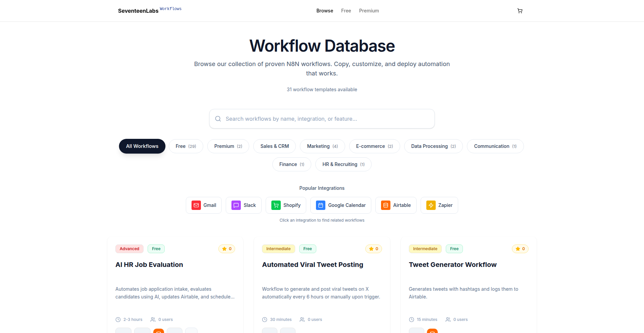Click the '2-3 hours' duration text
This screenshot has width=644, height=333.
(133, 320)
